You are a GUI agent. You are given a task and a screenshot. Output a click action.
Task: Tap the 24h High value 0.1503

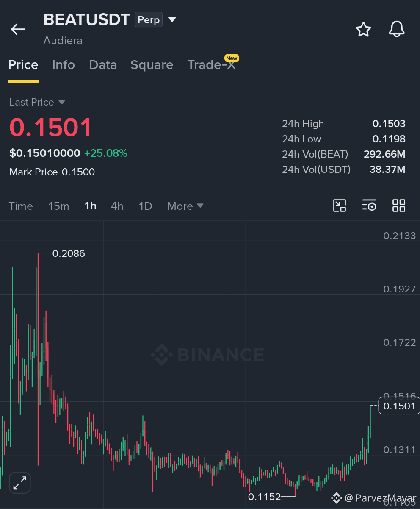[389, 124]
